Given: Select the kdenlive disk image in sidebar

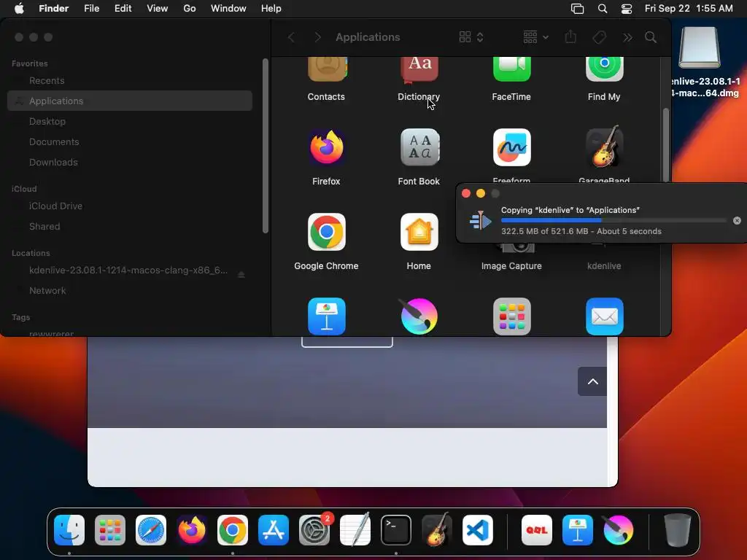Looking at the screenshot, I should click(128, 271).
